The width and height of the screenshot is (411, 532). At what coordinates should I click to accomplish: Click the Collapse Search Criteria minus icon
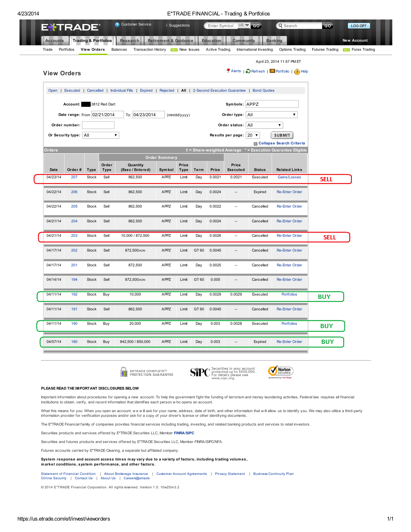pyautogui.click(x=256, y=144)
